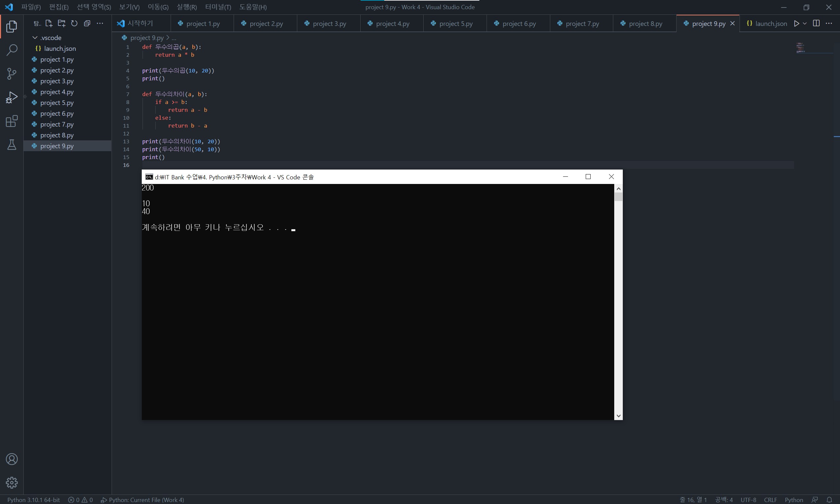Click Python 3.10.1 64-bit interpreter selector

click(x=34, y=500)
